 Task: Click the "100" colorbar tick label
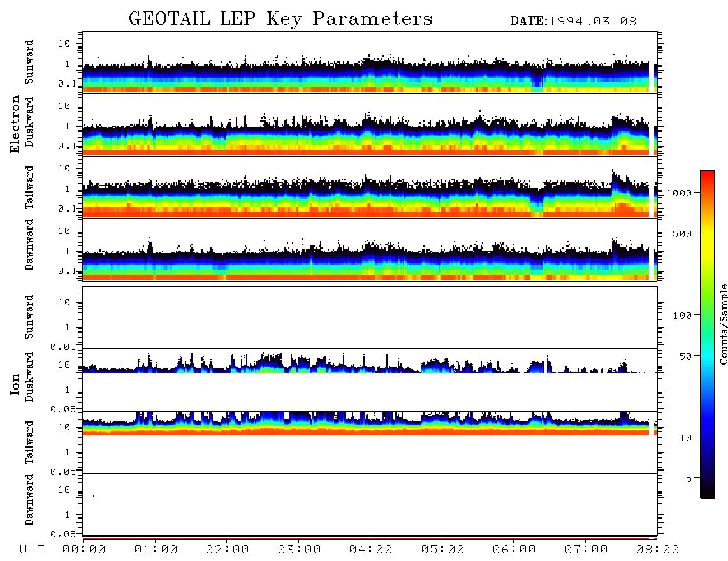682,316
